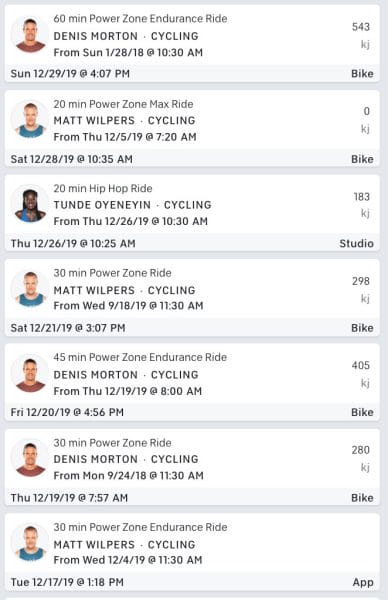Open 30 min Power Zone Endurance Ride

(140, 527)
